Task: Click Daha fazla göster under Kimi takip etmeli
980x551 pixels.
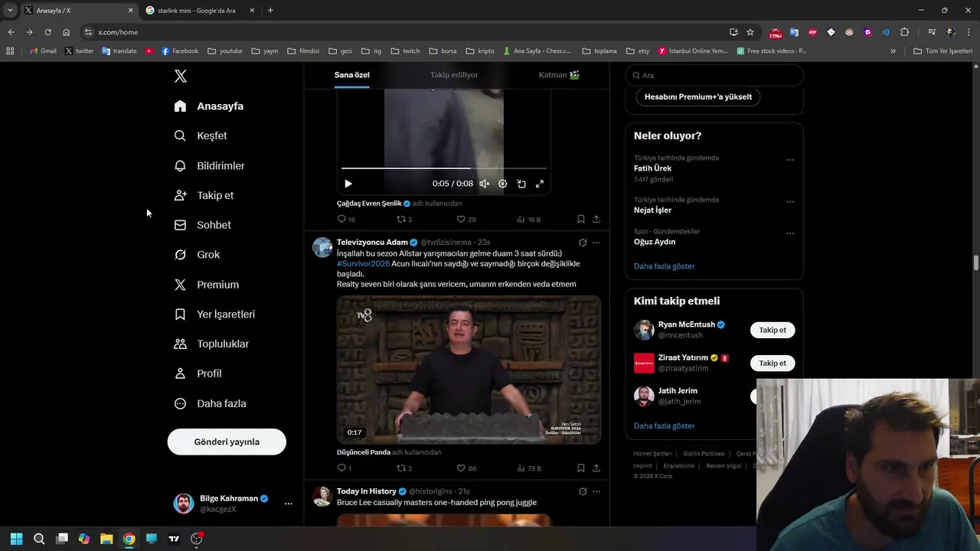Action: pyautogui.click(x=664, y=425)
